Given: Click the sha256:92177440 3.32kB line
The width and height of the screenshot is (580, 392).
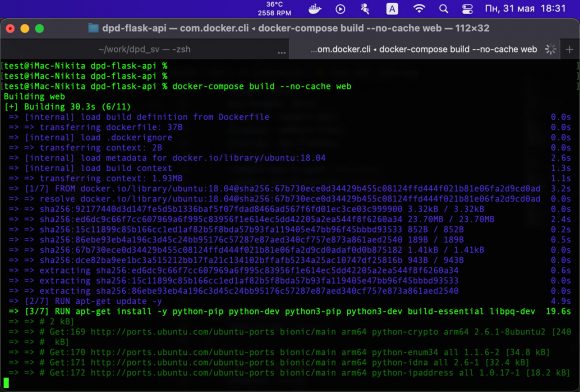Looking at the screenshot, I should tap(246, 209).
